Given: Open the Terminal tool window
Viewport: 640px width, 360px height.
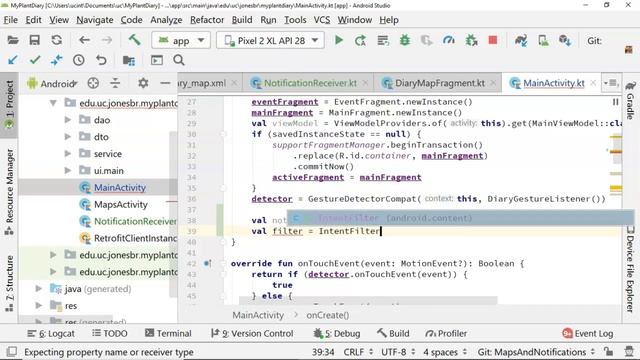Looking at the screenshot, I should click(x=168, y=333).
